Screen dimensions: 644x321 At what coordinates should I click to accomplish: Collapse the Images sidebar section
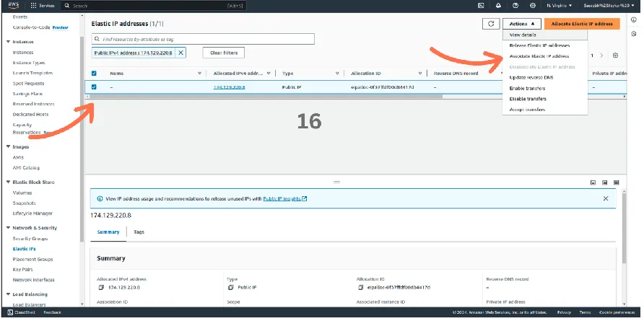pos(8,146)
